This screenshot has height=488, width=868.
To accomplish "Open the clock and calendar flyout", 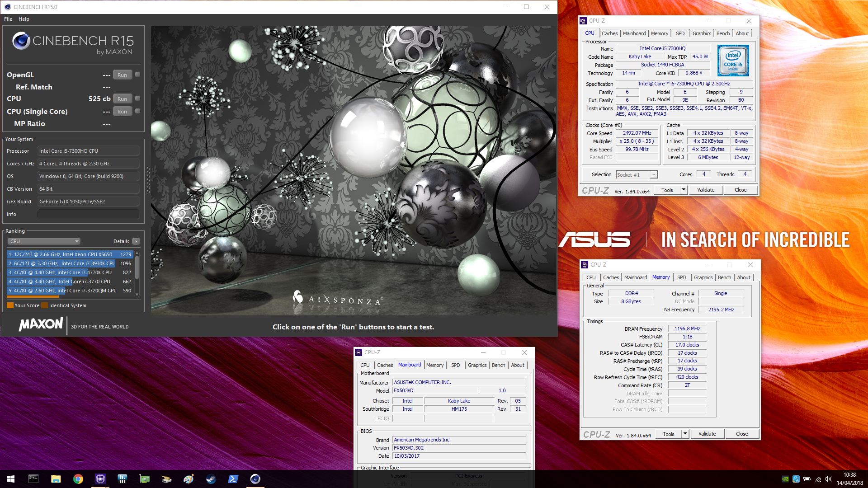I will pyautogui.click(x=849, y=479).
